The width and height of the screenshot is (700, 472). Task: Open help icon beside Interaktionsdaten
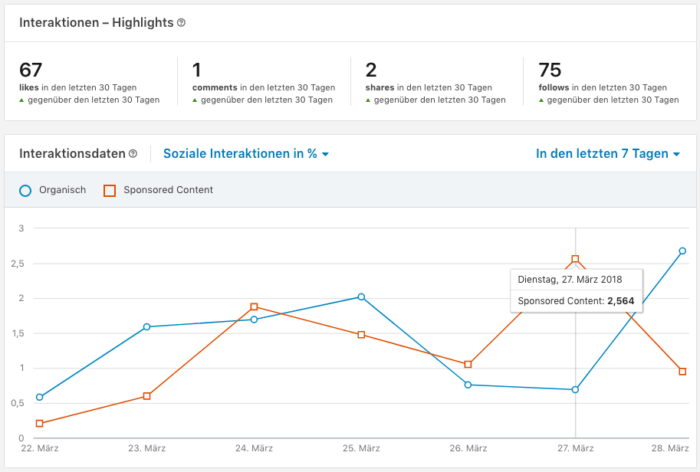coord(133,154)
